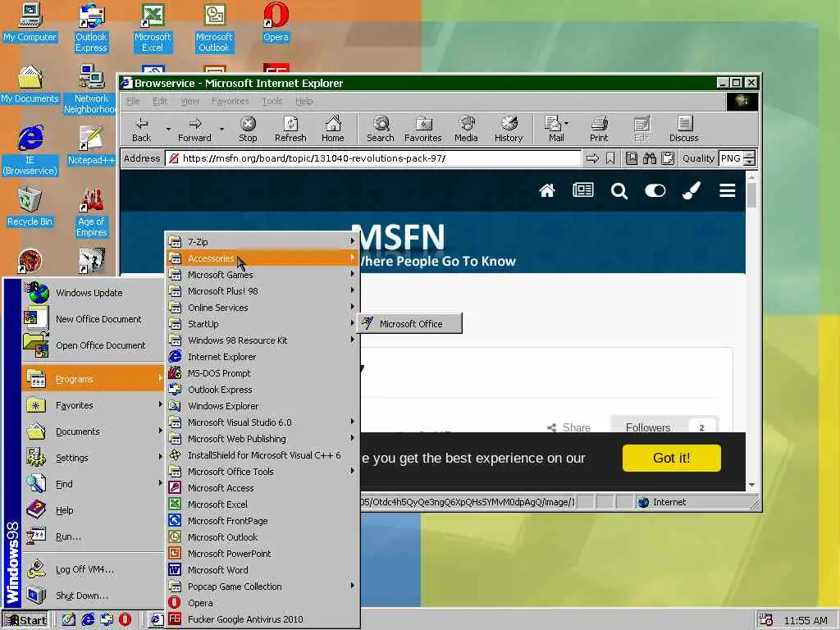The height and width of the screenshot is (630, 840).
Task: Open Popcap Game Collection submenu
Action: 262,586
